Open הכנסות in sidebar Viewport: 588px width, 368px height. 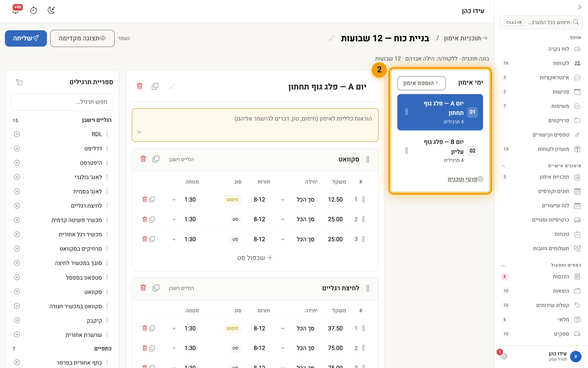[x=541, y=277]
